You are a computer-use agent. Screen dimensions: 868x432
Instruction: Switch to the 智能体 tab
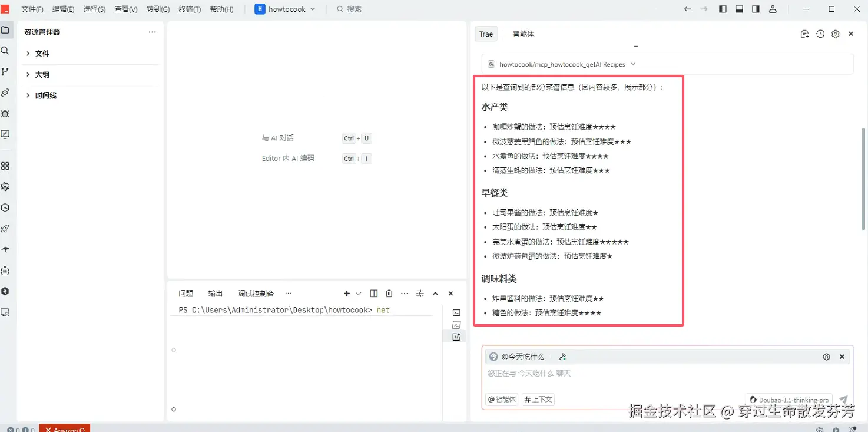(x=524, y=34)
